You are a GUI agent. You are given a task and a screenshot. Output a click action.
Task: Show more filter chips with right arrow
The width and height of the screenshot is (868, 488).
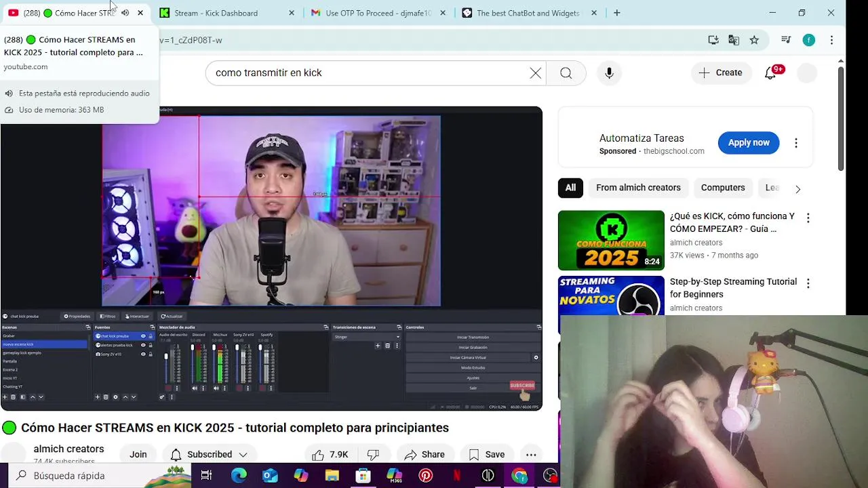797,189
